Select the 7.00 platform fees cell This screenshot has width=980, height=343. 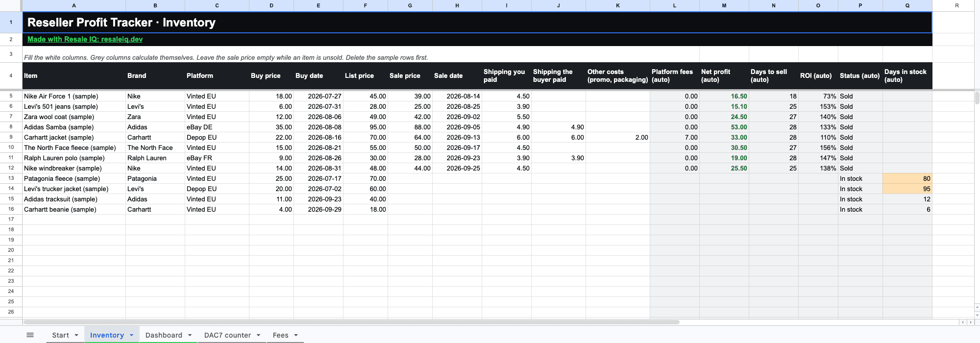[675, 138]
